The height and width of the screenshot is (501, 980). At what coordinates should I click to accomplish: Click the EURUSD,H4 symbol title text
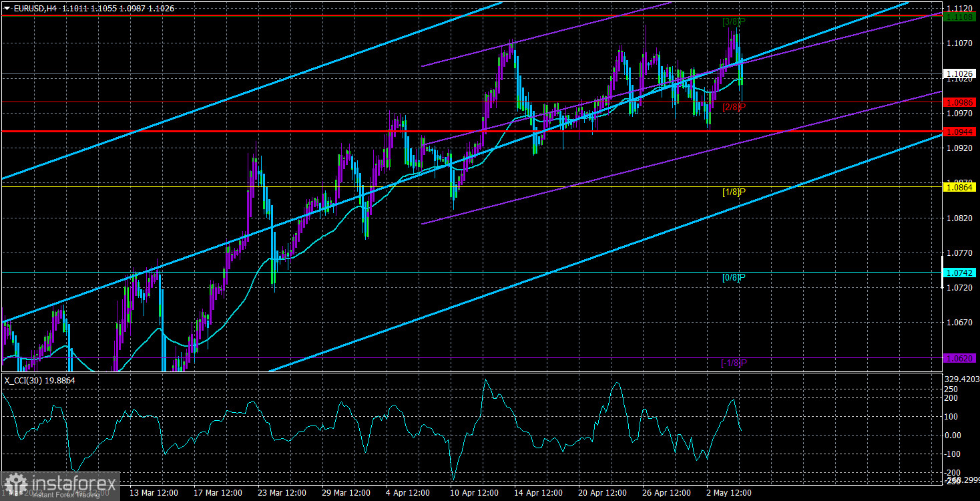(x=36, y=8)
